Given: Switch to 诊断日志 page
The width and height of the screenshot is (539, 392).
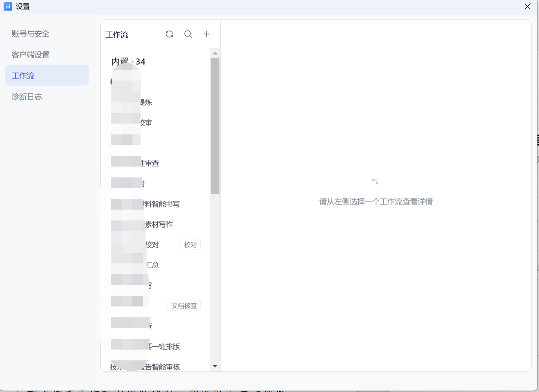Looking at the screenshot, I should pyautogui.click(x=47, y=97).
